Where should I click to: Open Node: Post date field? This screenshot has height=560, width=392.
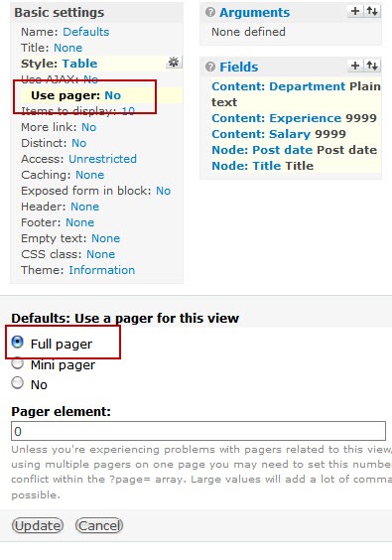point(263,150)
